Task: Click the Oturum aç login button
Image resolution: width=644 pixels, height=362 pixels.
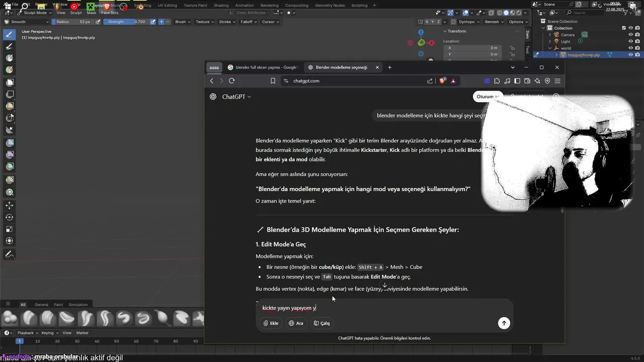Action: tap(488, 97)
